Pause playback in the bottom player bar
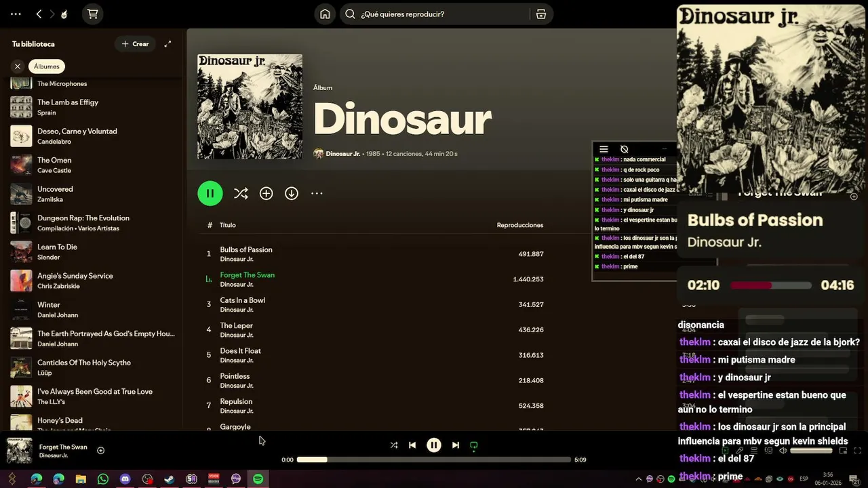868x488 pixels. click(434, 445)
